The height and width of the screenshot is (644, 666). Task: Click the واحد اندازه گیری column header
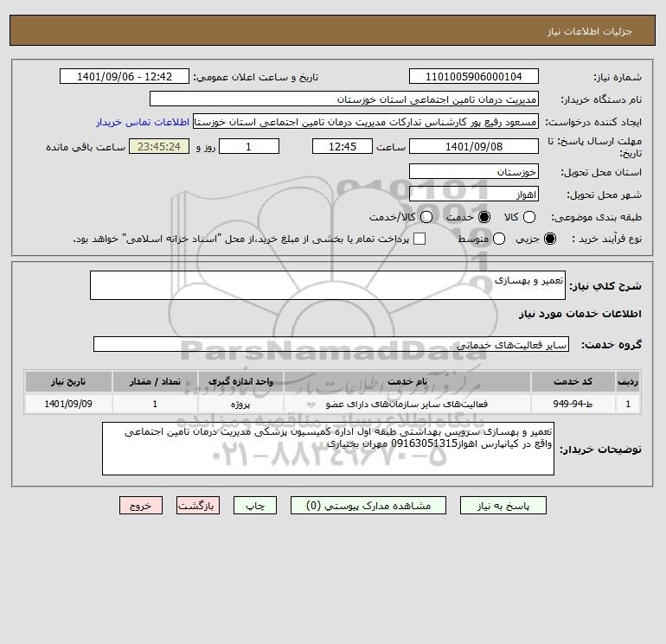[240, 381]
